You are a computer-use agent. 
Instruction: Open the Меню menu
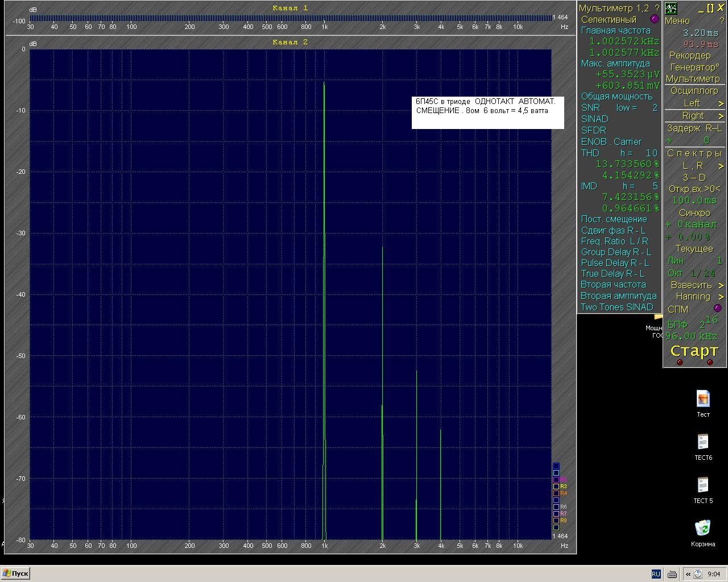point(677,20)
